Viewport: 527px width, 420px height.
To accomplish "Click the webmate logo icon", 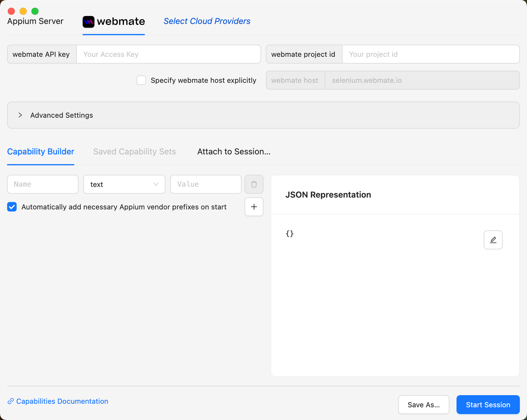I will coord(88,22).
